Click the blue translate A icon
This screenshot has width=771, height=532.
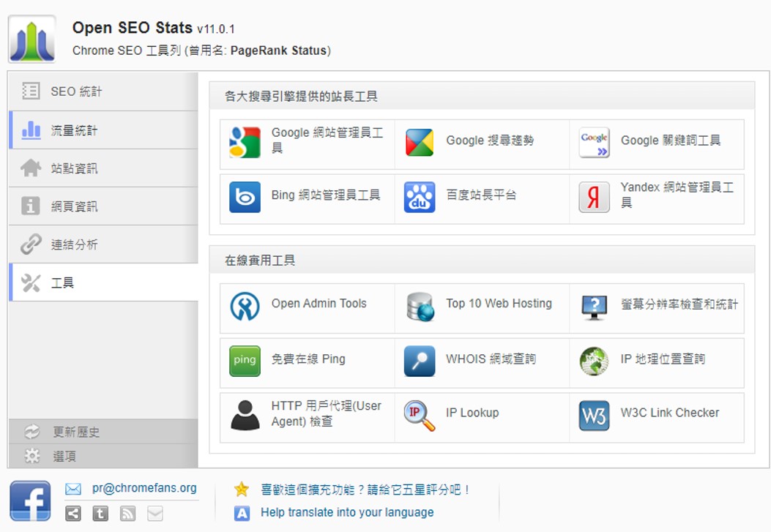pyautogui.click(x=242, y=513)
